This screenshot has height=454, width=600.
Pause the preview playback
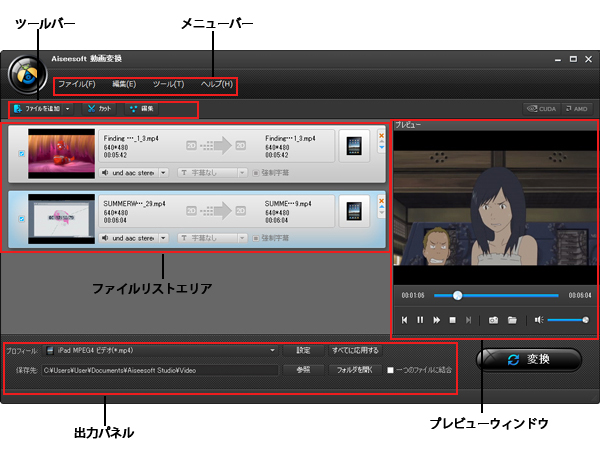pos(421,320)
